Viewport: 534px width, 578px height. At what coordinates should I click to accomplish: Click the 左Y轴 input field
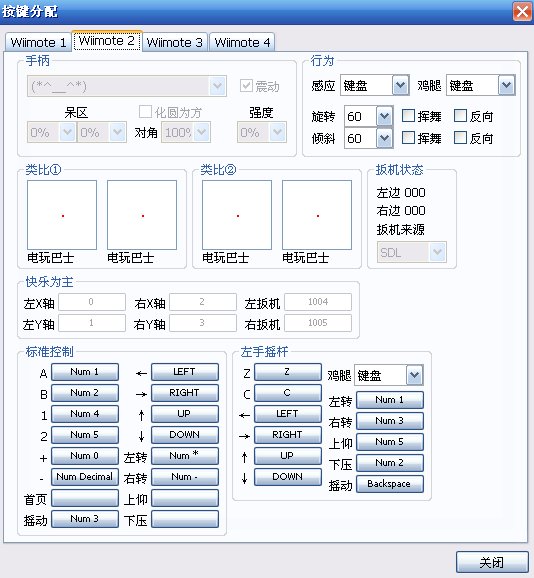(x=92, y=323)
